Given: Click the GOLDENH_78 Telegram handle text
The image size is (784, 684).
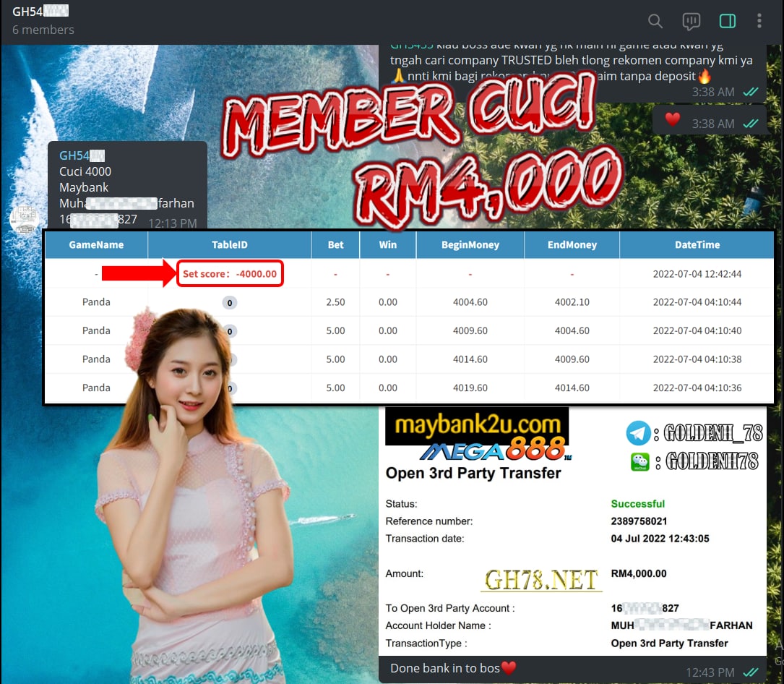Looking at the screenshot, I should [x=713, y=433].
